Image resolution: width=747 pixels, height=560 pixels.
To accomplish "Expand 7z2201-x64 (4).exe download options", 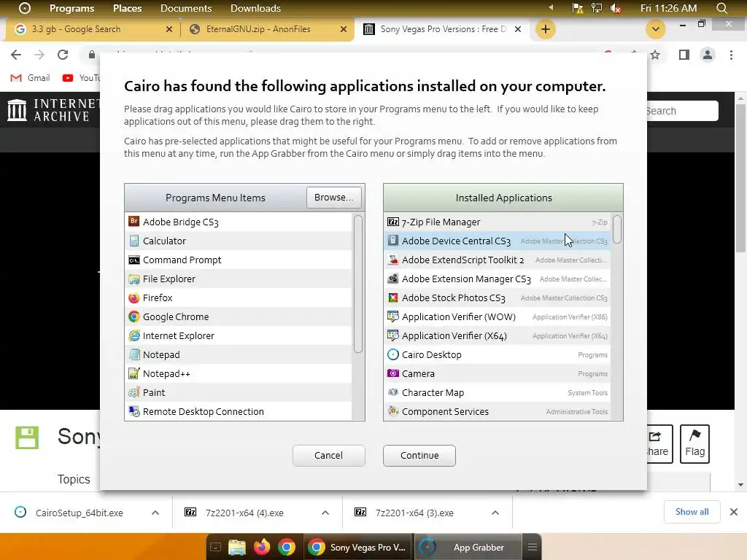I will click(x=325, y=513).
